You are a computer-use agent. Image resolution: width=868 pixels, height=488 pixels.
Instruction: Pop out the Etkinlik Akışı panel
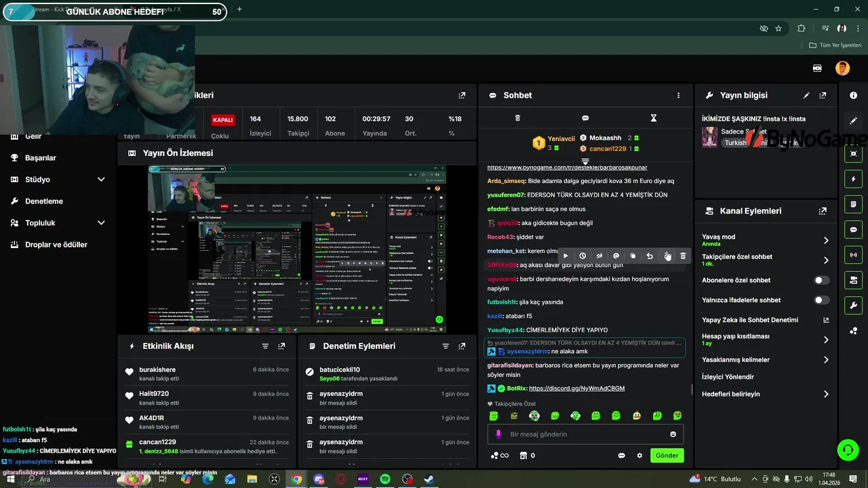click(x=281, y=346)
